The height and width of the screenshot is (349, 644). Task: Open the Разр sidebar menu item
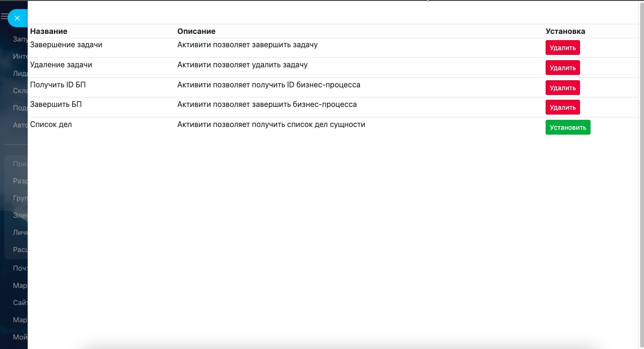tap(20, 181)
